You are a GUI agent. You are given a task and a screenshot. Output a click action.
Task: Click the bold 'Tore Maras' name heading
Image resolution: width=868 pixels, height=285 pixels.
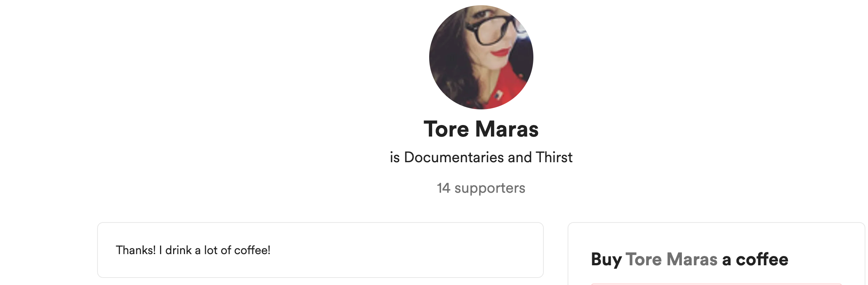click(481, 129)
